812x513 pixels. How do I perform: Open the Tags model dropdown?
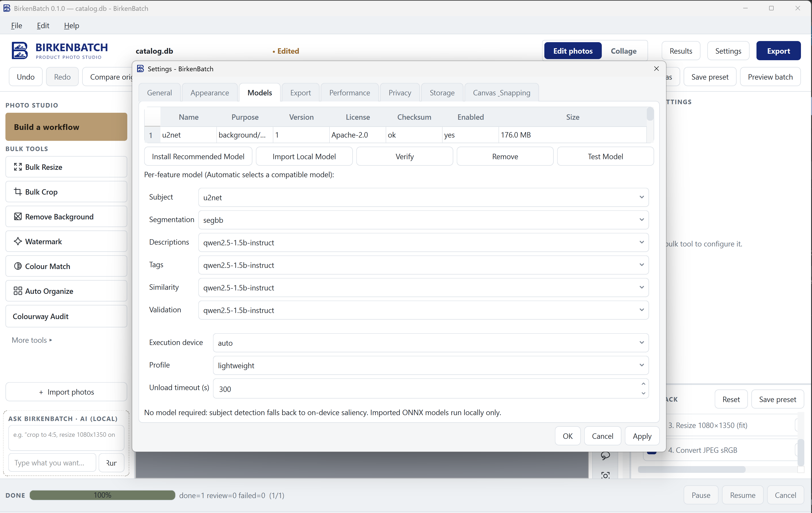coord(423,265)
